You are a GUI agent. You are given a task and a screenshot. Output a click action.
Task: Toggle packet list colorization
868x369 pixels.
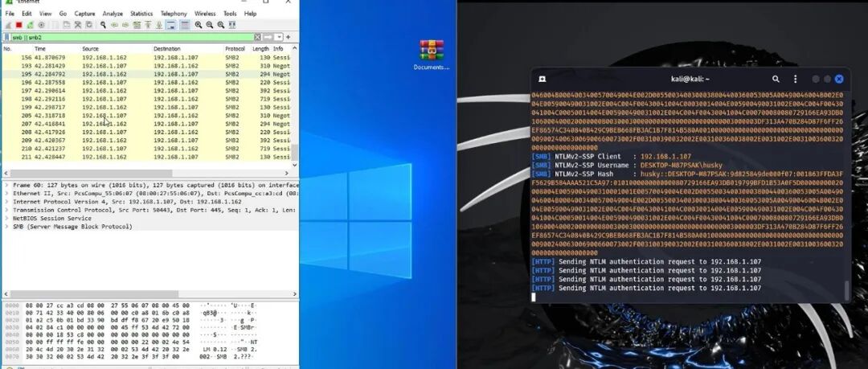point(184,25)
